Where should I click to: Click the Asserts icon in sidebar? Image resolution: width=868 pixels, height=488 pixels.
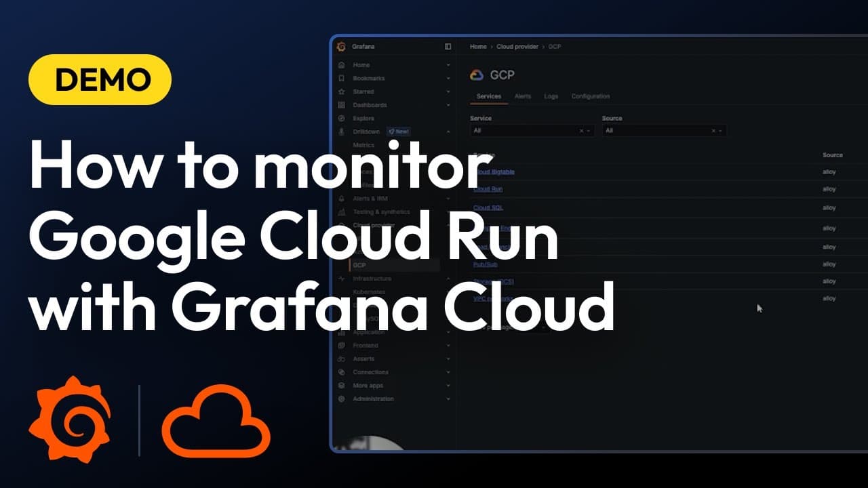click(341, 359)
